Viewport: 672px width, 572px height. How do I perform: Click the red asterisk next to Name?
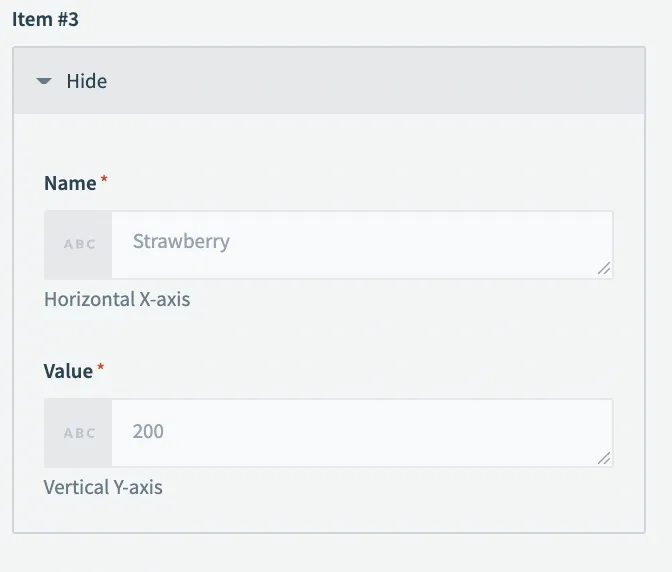point(105,181)
